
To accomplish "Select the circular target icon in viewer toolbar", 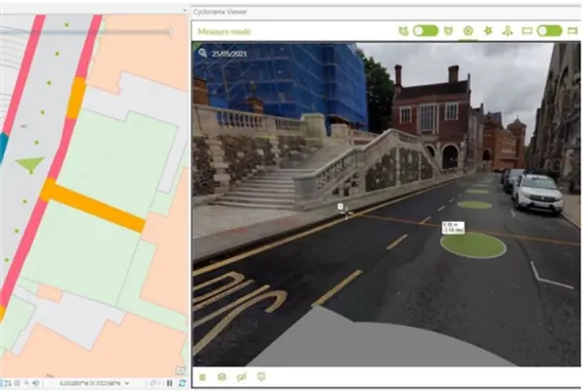I will tap(468, 31).
